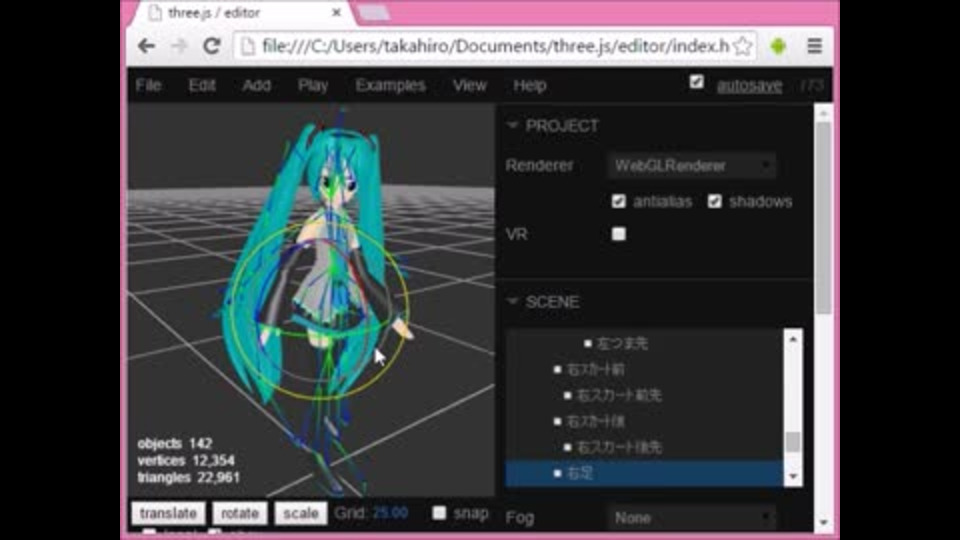This screenshot has width=960, height=540.
Task: Activate the scale tool button
Action: [x=301, y=513]
